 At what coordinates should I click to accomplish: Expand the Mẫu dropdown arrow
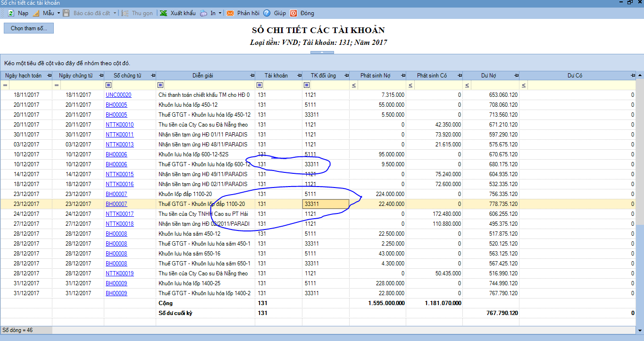point(59,13)
